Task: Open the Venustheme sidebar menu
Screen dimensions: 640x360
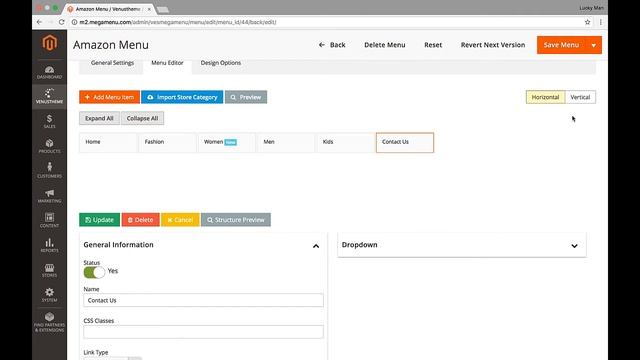Action: pyautogui.click(x=49, y=96)
